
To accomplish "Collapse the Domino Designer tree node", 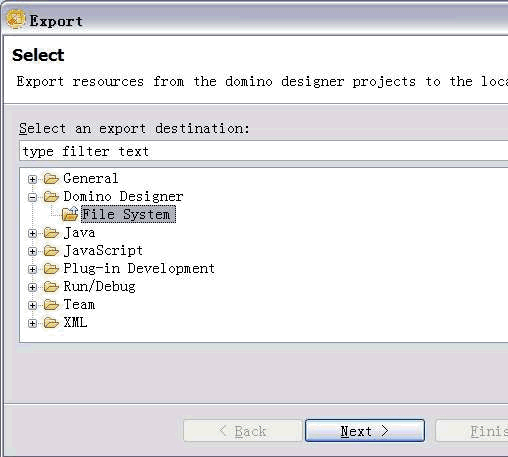I will coord(32,197).
